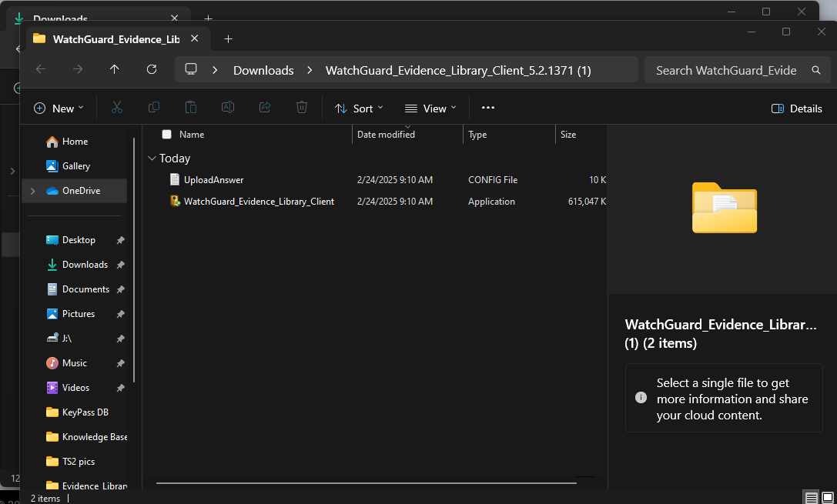Viewport: 837px width, 504px height.
Task: Refresh the current folder view
Action: pos(152,70)
